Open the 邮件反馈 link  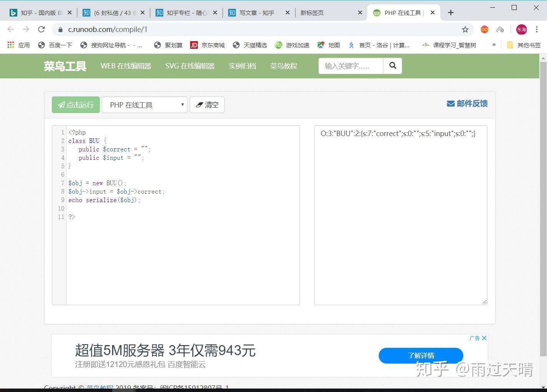[x=467, y=104]
